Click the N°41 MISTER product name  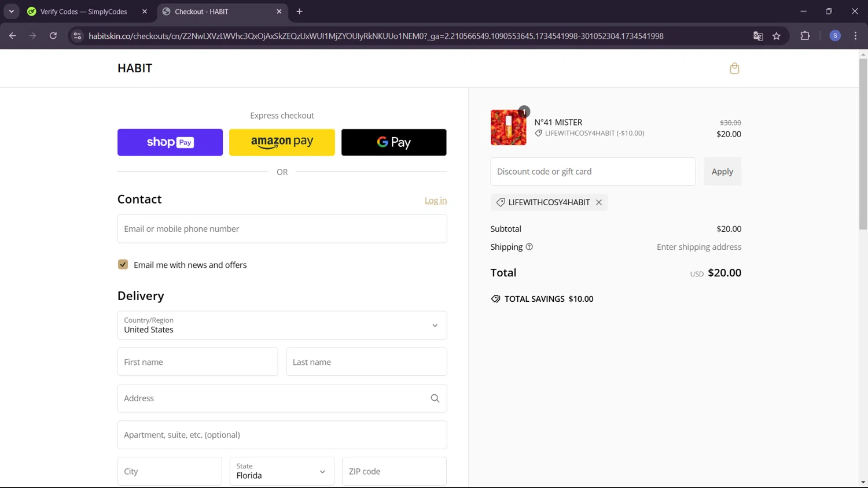558,122
